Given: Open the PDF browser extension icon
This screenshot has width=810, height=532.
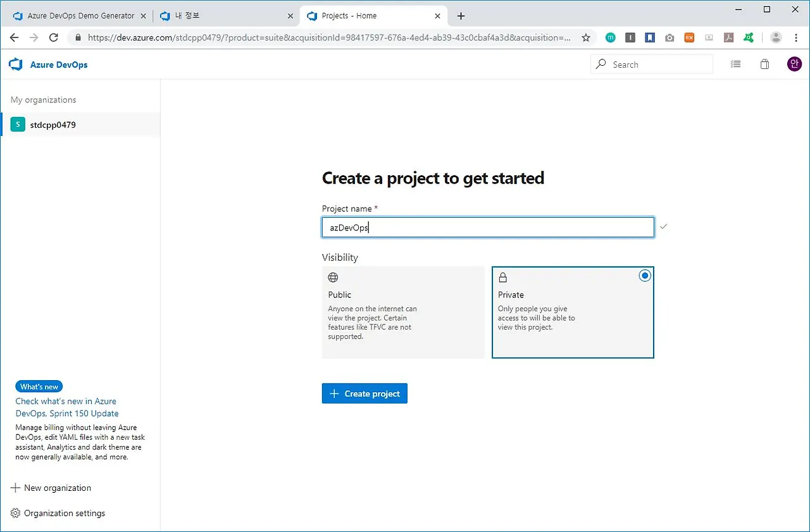Looking at the screenshot, I should (729, 37).
